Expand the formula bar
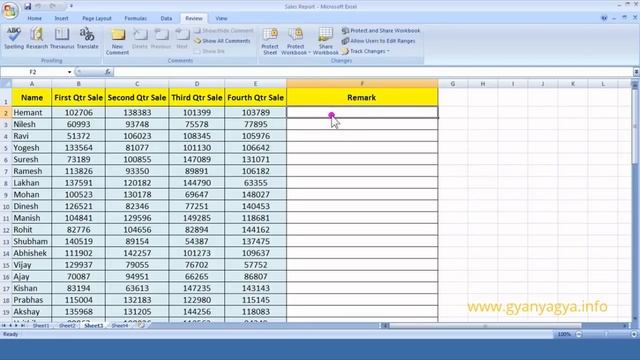 [x=636, y=72]
